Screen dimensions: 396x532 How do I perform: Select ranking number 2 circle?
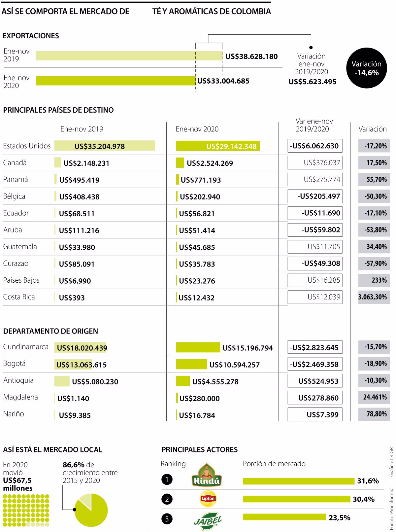pos(167,499)
